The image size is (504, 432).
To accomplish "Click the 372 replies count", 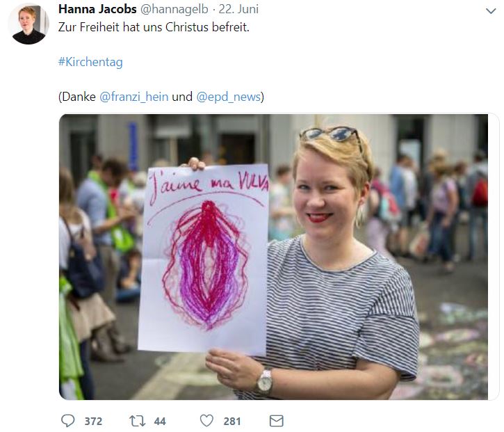I will [93, 421].
